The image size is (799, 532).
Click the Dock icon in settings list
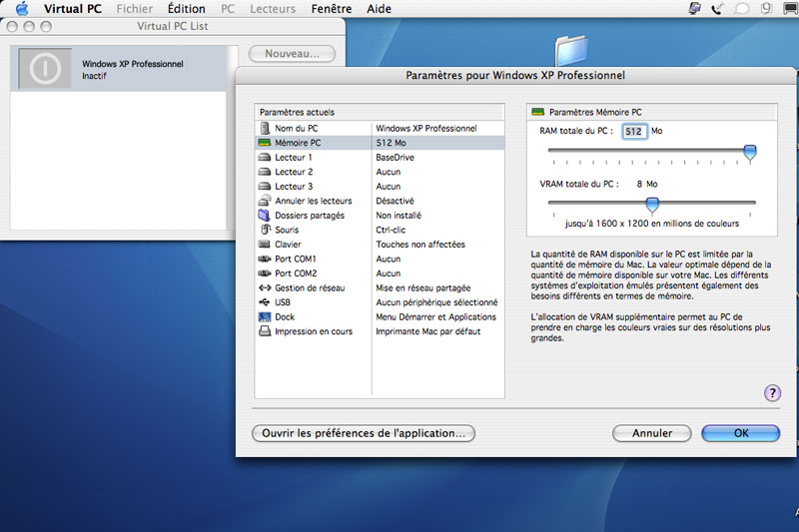[265, 316]
